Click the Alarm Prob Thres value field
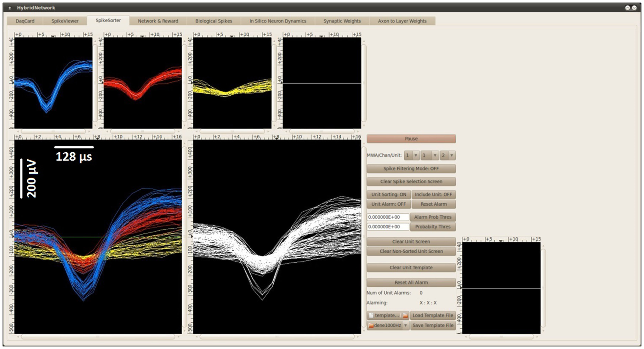 [388, 217]
